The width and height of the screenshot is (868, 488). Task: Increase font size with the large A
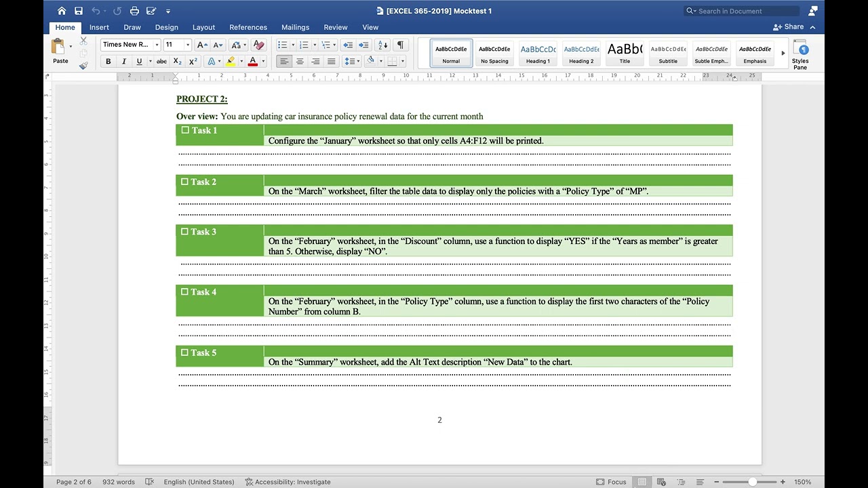[201, 45]
